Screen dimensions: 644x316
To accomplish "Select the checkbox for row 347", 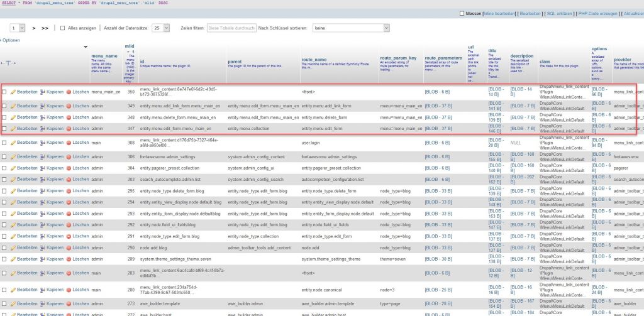I will pos(4,129).
